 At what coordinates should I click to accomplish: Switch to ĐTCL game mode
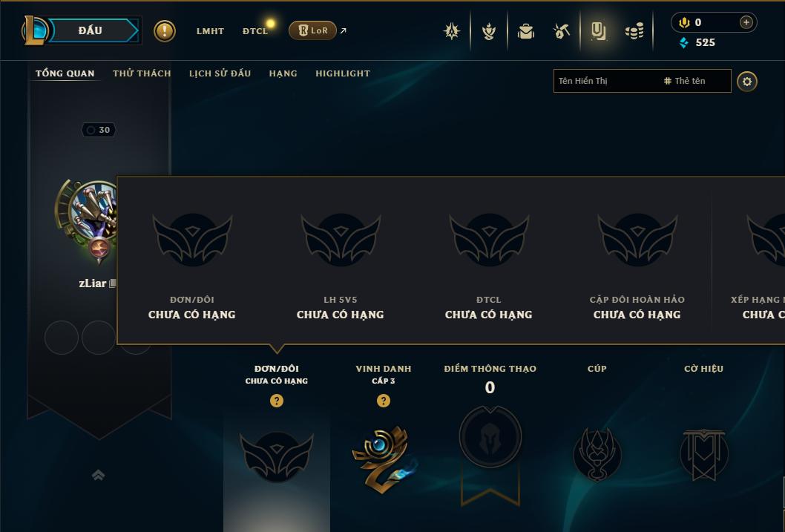255,31
